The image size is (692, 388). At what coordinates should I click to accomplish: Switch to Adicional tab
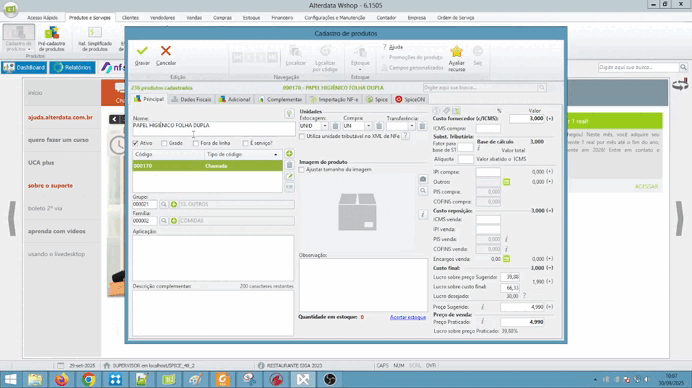pos(234,99)
